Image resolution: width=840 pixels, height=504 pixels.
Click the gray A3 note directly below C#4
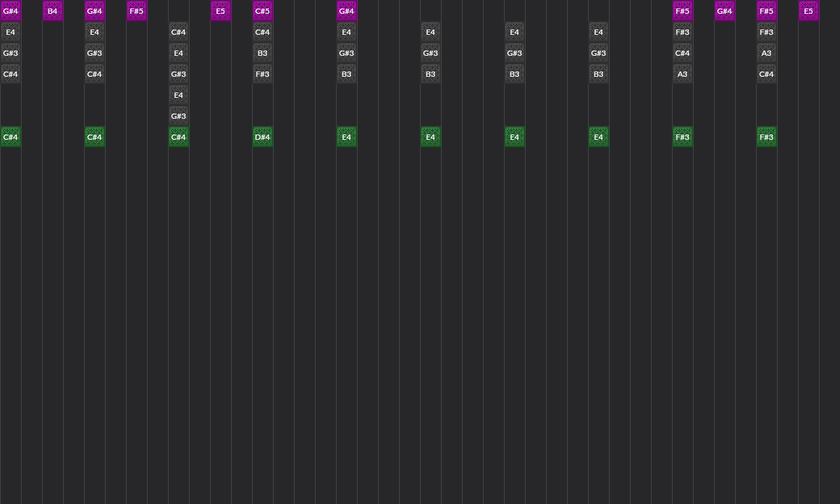coord(682,74)
